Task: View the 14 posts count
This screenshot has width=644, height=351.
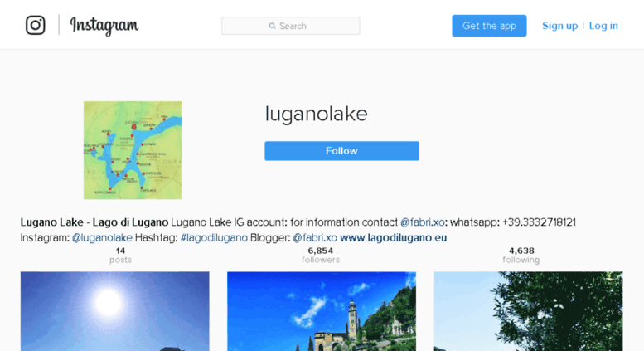Action: [120, 256]
